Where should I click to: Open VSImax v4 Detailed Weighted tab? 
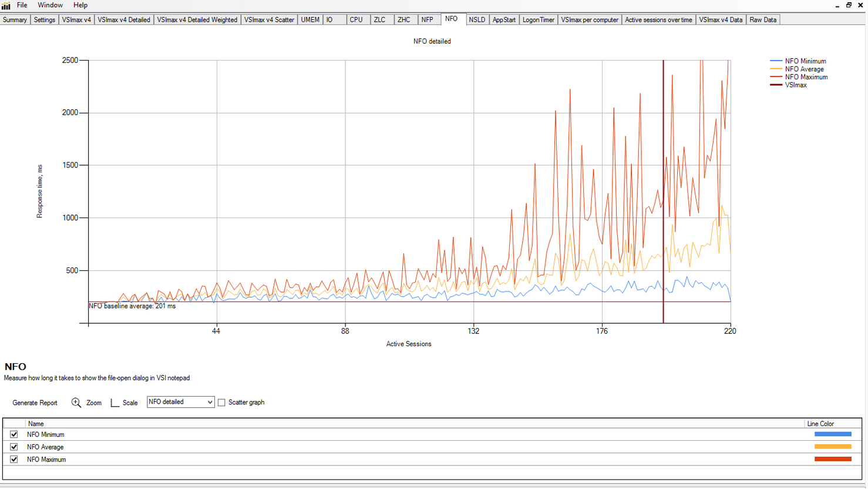pyautogui.click(x=197, y=20)
